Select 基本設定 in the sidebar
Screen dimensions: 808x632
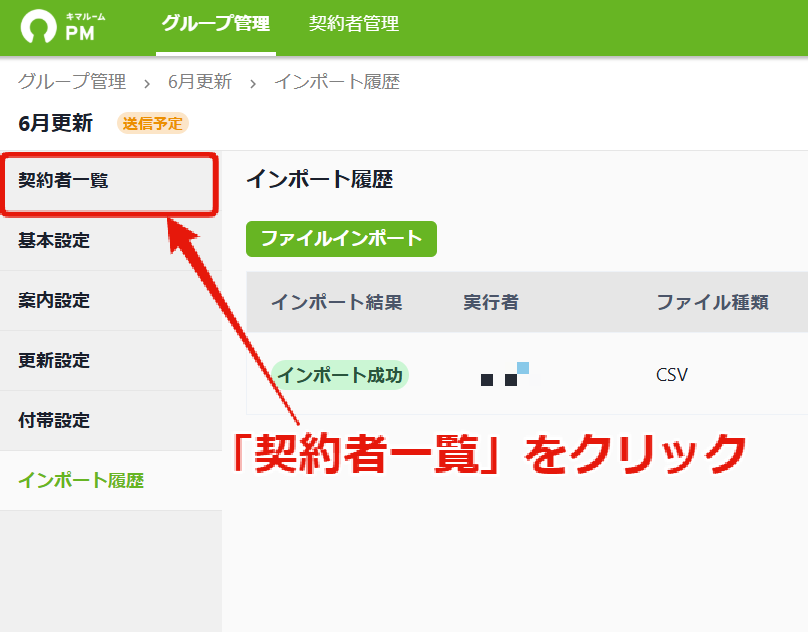pos(110,241)
